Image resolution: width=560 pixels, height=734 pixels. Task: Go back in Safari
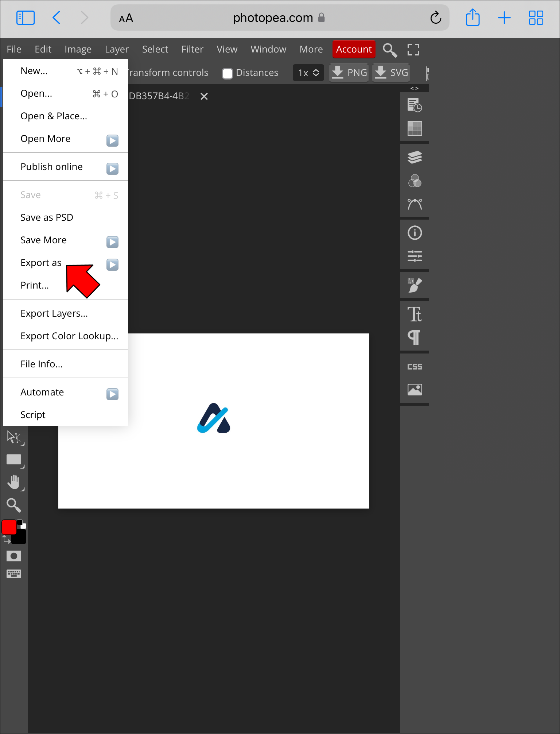click(57, 18)
